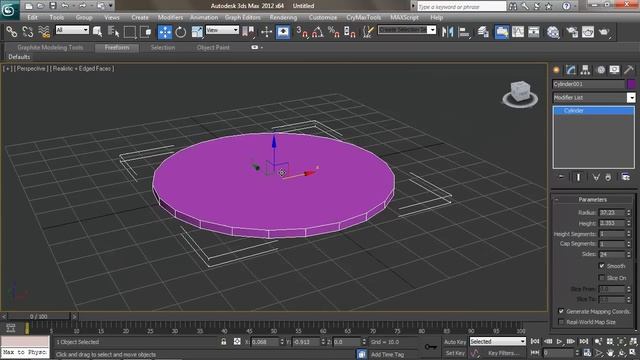Select the Bind to Space Warp tool

point(44,31)
